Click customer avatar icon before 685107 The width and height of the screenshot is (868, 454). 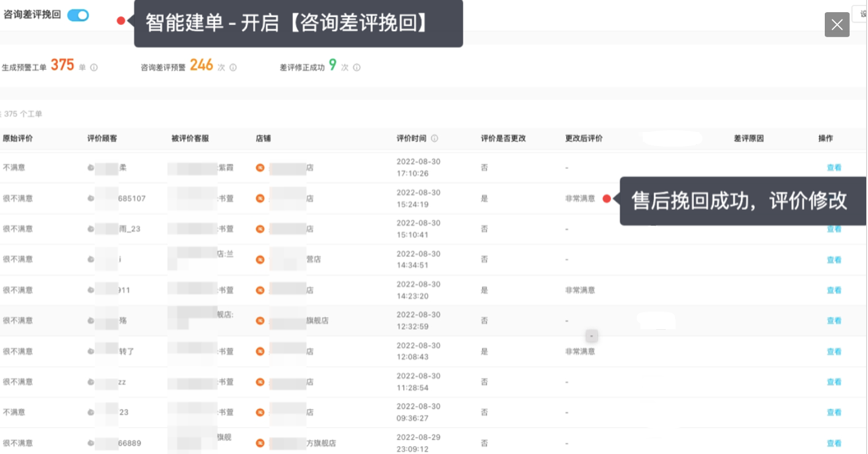tap(91, 198)
